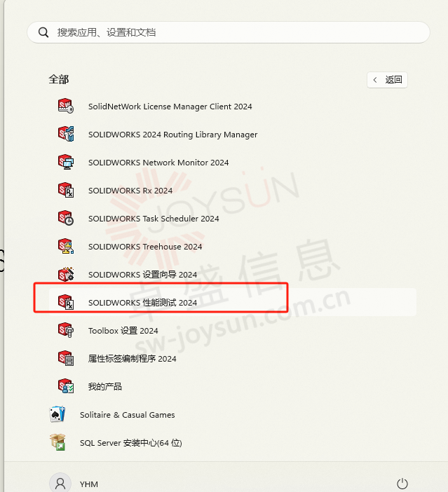Image resolution: width=448 pixels, height=492 pixels.
Task: Open 我的产品 app icon
Action: click(x=66, y=386)
